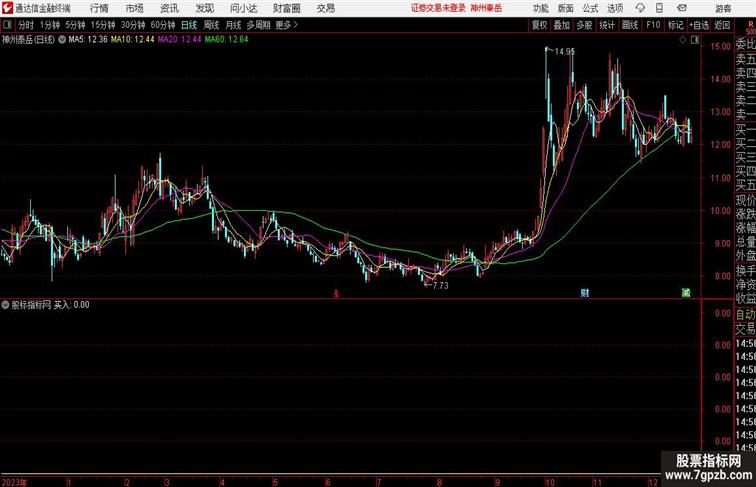The image size is (756, 487).
Task: Open the 功能 menu
Action: coord(540,8)
